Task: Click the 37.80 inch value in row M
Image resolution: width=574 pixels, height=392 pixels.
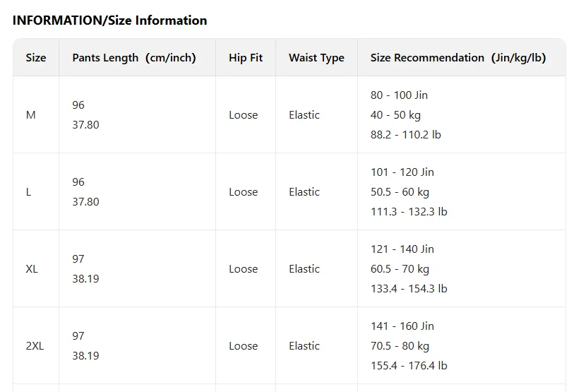Action: point(85,125)
